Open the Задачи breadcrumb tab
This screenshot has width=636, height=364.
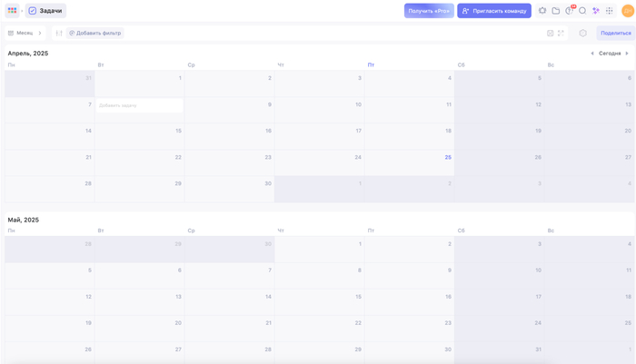(x=45, y=11)
